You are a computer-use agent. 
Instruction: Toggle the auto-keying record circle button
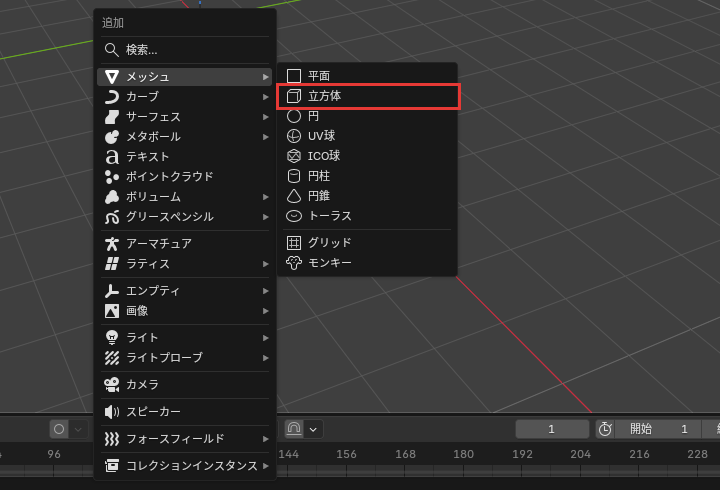59,429
